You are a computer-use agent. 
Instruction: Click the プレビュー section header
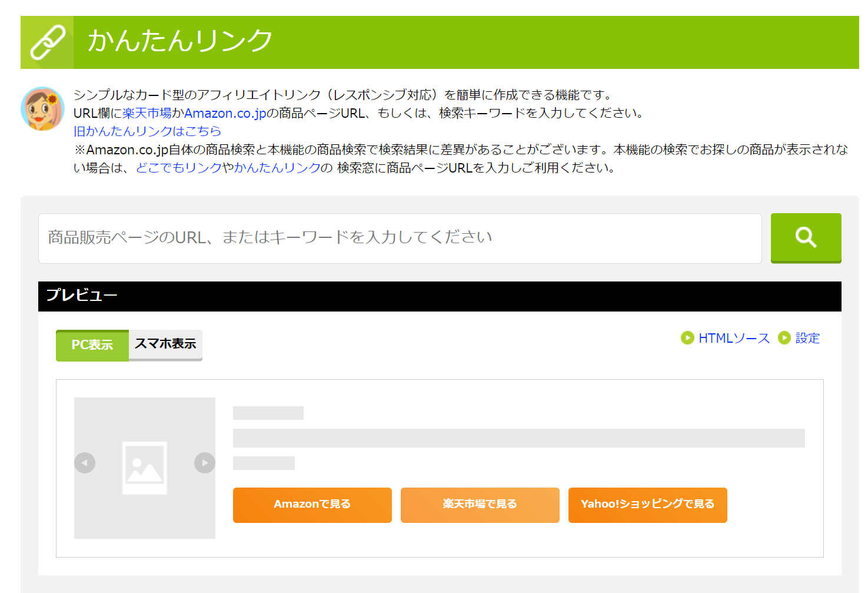click(440, 296)
